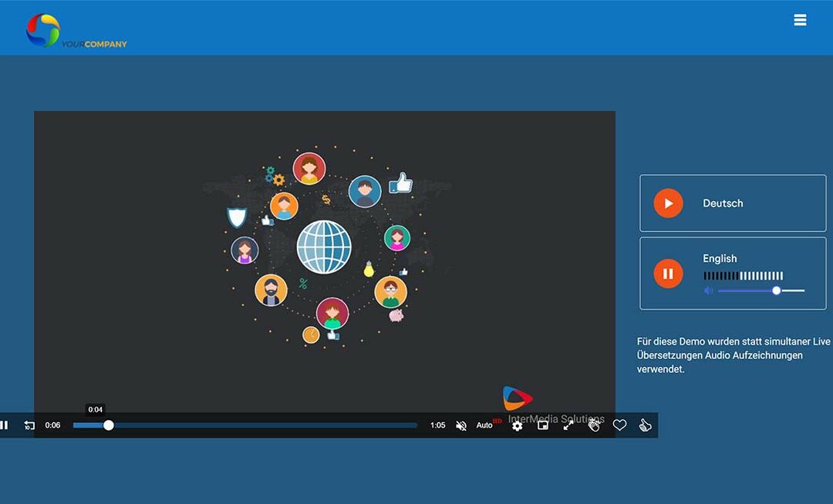Select the Deutsch language label

723,203
